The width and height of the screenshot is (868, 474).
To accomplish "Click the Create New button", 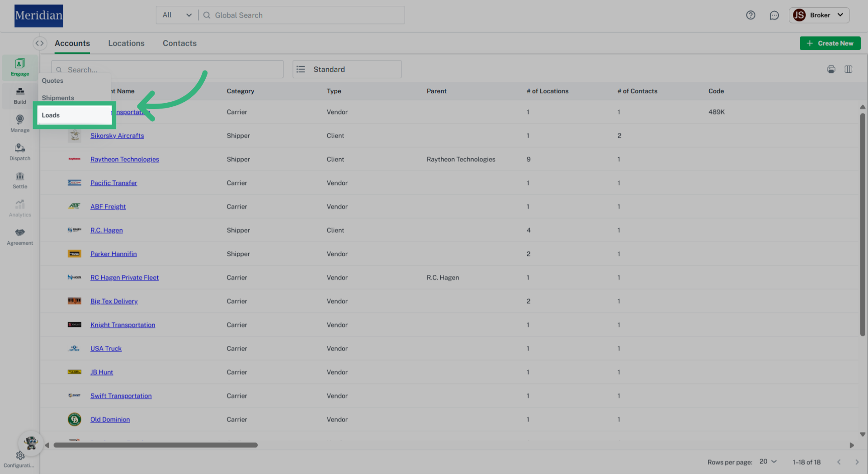I will pyautogui.click(x=830, y=43).
